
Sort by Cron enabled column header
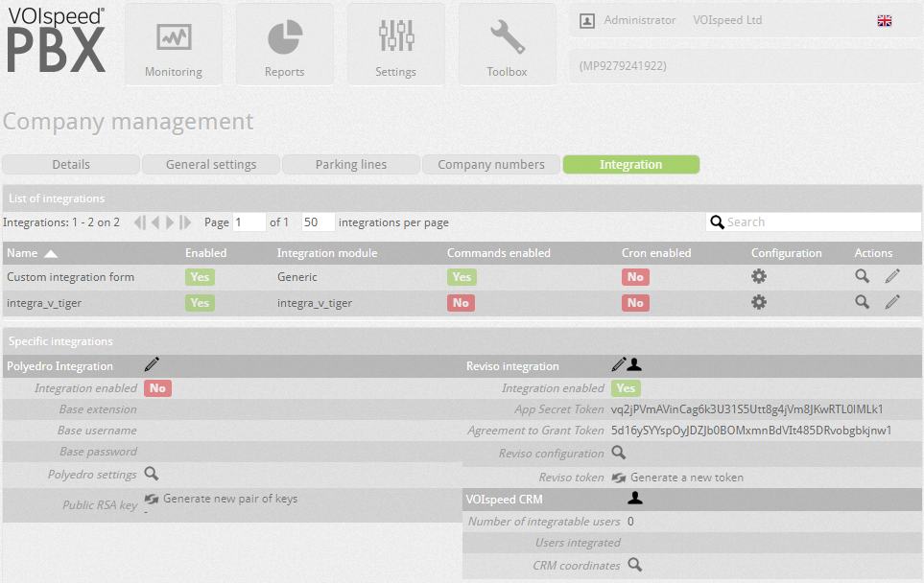click(x=656, y=253)
